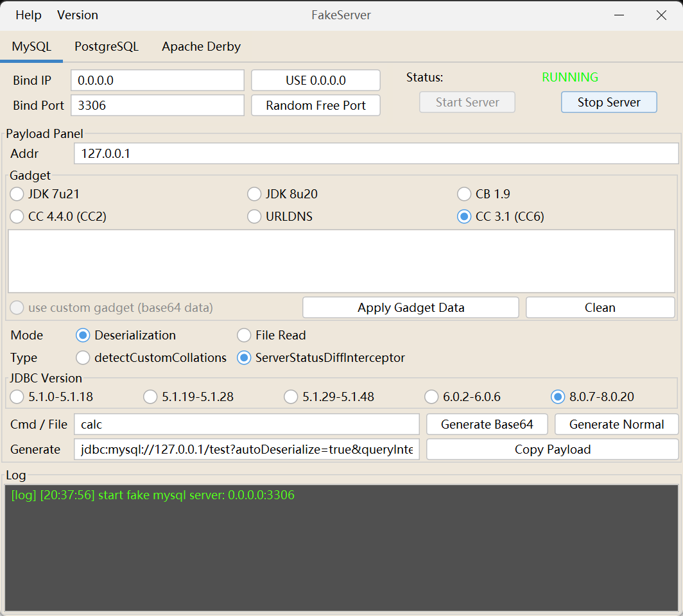Click the Bind Port input field
Image resolution: width=683 pixels, height=616 pixels.
pos(157,105)
